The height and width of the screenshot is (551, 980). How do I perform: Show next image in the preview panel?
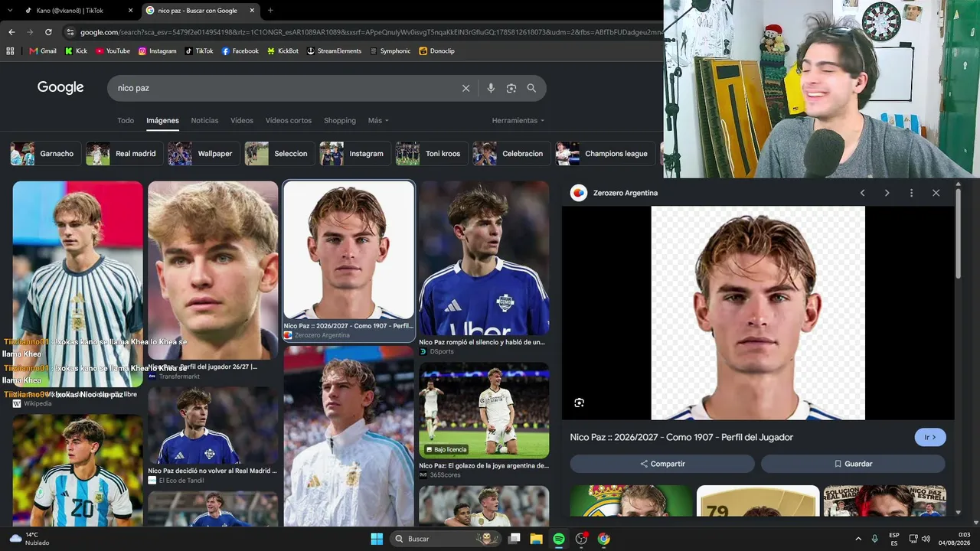tap(887, 193)
